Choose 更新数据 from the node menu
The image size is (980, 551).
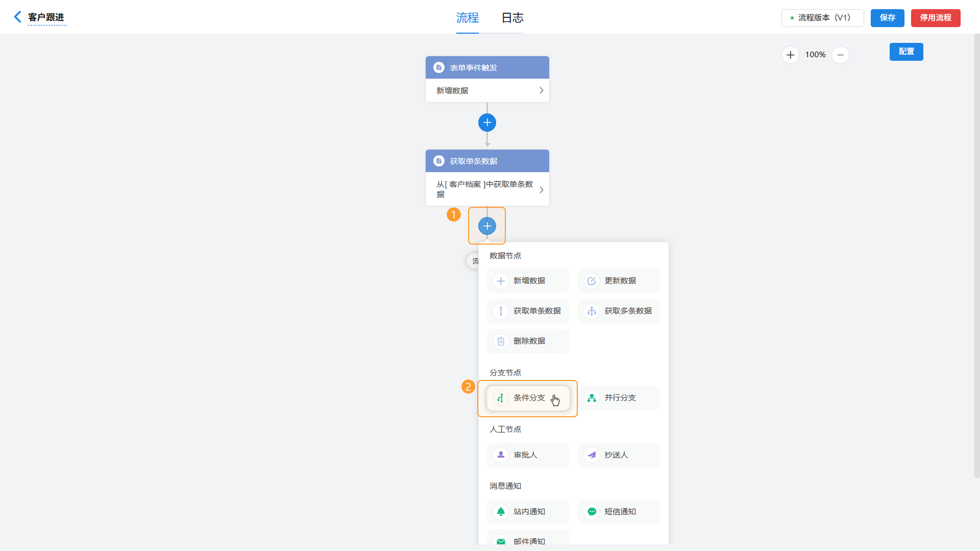(x=619, y=281)
